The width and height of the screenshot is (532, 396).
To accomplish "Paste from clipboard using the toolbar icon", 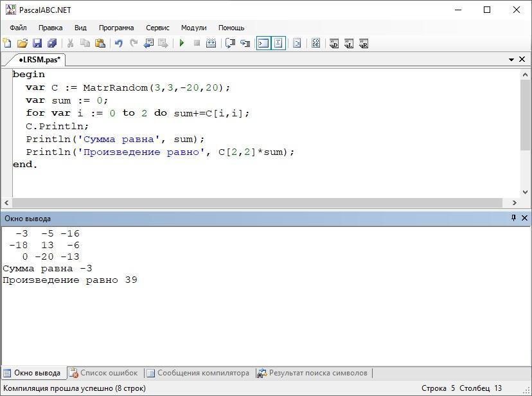I will tap(100, 44).
